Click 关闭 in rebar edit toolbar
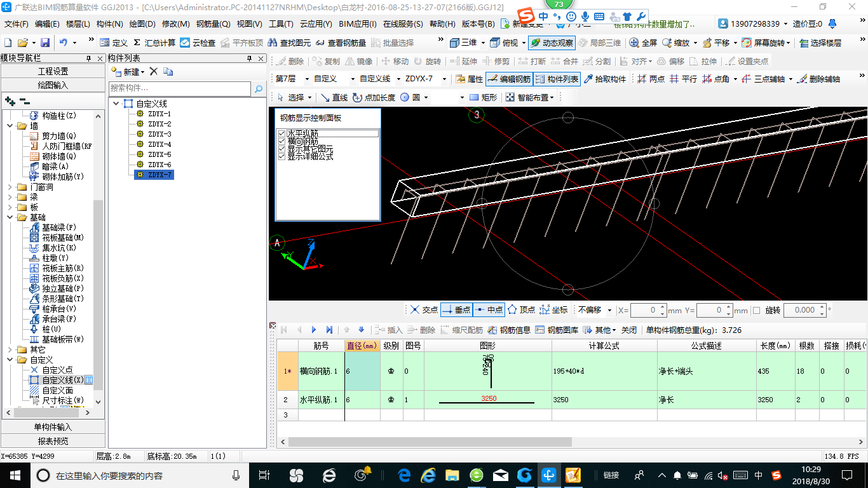 [x=628, y=330]
